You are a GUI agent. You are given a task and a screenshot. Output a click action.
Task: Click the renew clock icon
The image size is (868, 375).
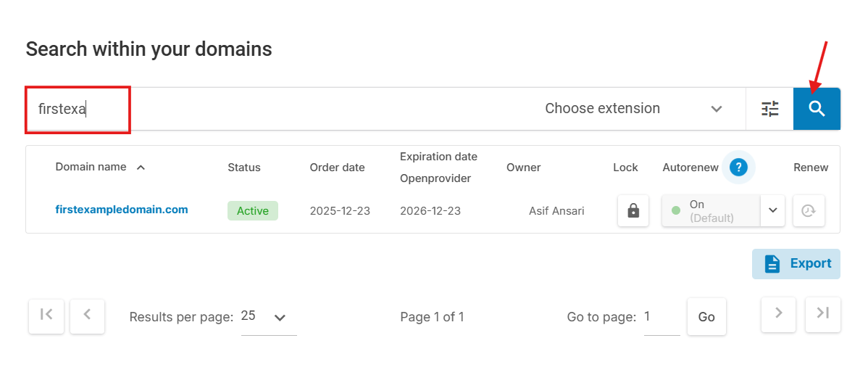(809, 210)
